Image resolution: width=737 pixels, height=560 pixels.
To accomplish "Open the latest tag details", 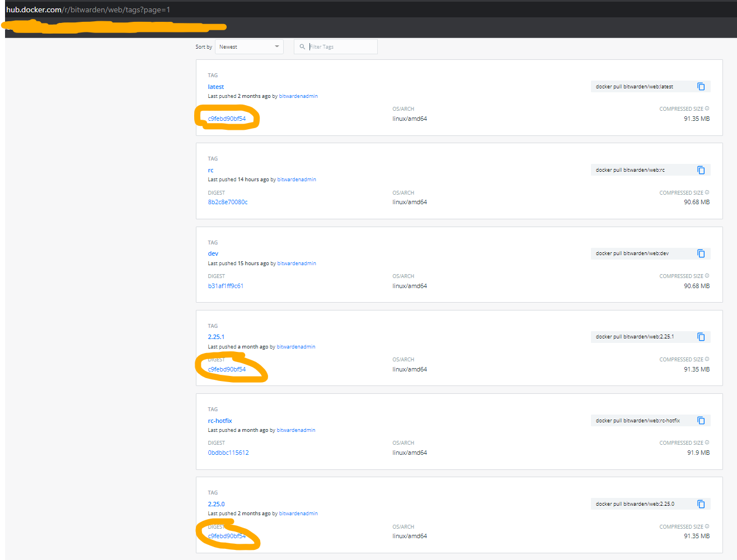I will (215, 86).
